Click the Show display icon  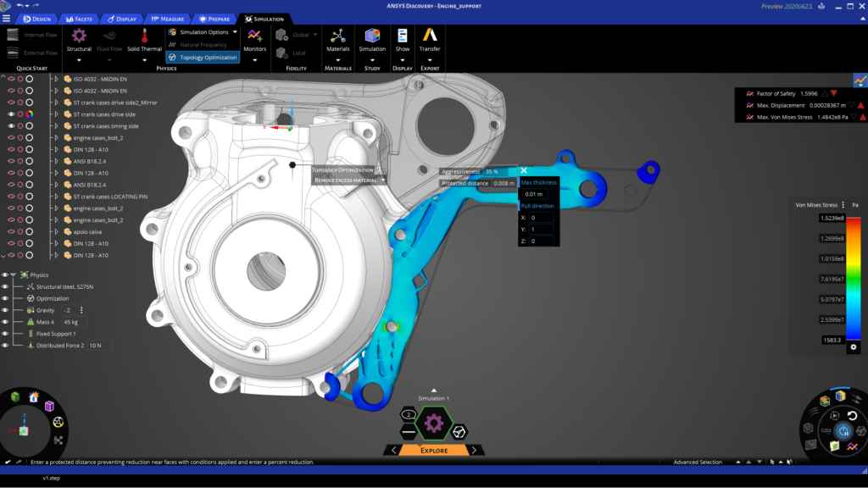pyautogui.click(x=402, y=39)
